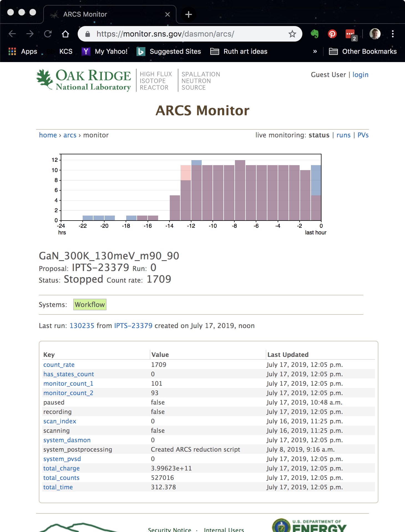Click the browser reload icon
This screenshot has height=532, width=405.
pos(48,34)
